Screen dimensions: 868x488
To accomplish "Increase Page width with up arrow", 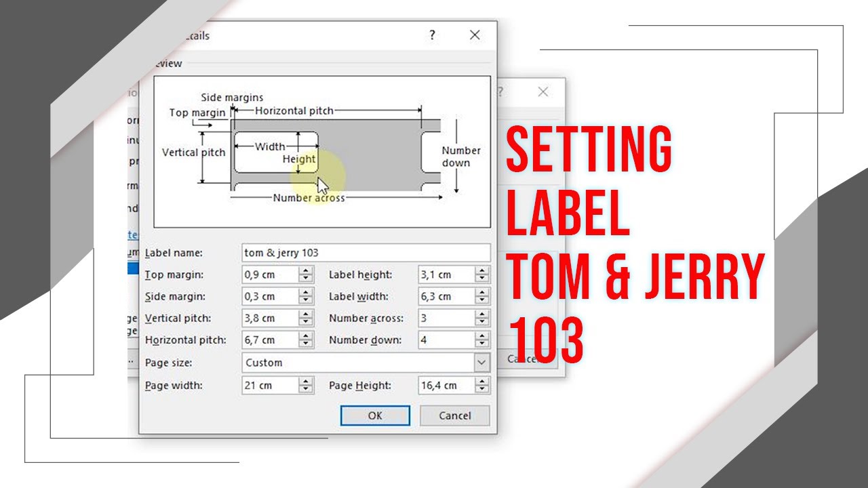I will pos(306,381).
